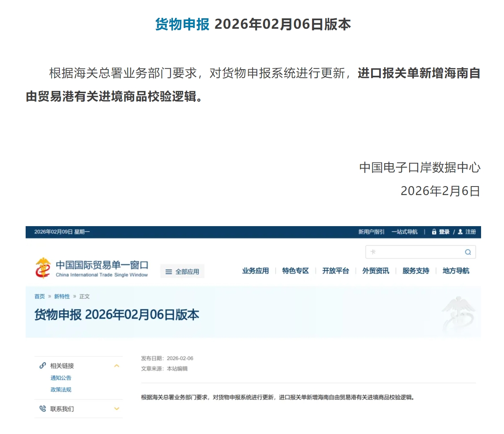Select the 服务支持 navigation entry
The height and width of the screenshot is (434, 504).
click(x=415, y=271)
